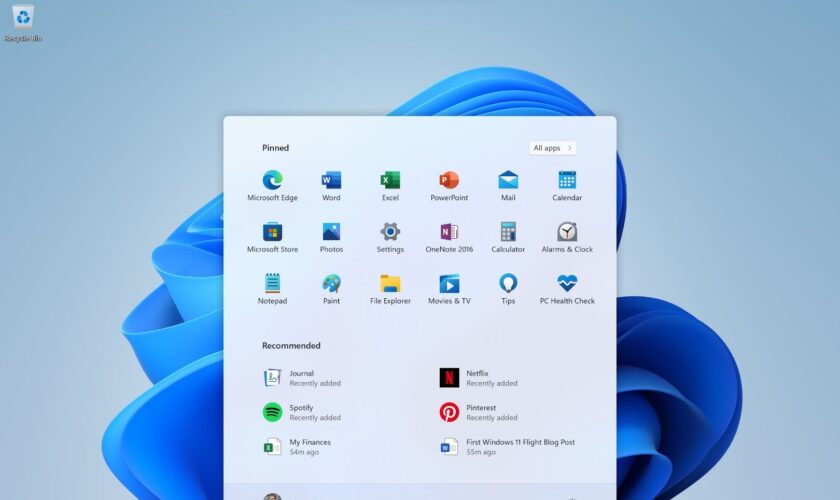Open the Mail app icon

[x=508, y=185]
